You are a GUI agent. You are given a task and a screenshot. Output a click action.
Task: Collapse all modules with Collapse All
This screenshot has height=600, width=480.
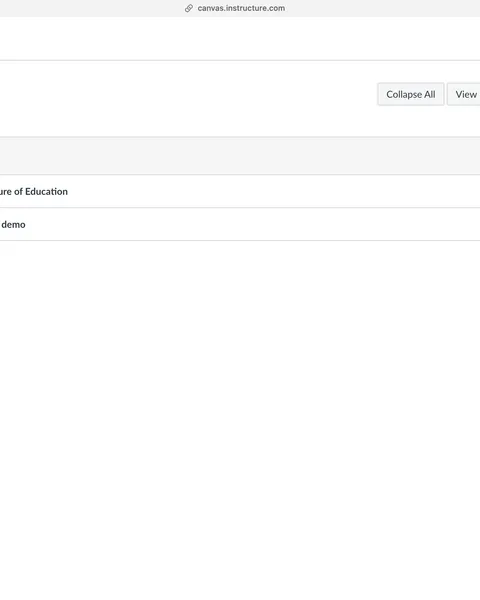(x=411, y=94)
